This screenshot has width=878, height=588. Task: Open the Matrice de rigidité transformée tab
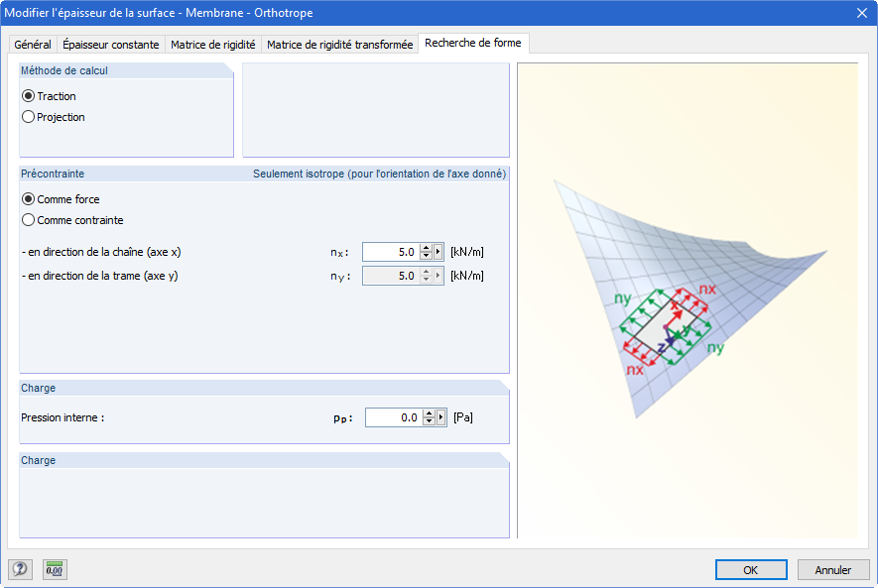tap(340, 45)
